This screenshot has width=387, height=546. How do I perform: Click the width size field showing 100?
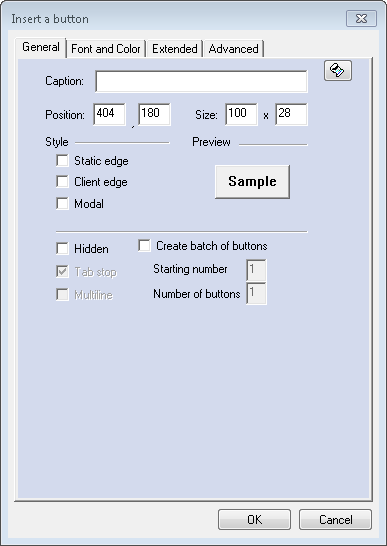[241, 114]
